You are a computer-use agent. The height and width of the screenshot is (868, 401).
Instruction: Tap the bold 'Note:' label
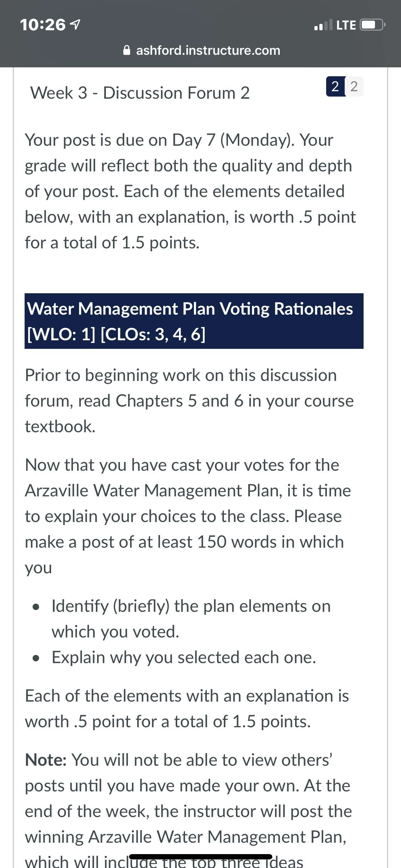click(46, 760)
